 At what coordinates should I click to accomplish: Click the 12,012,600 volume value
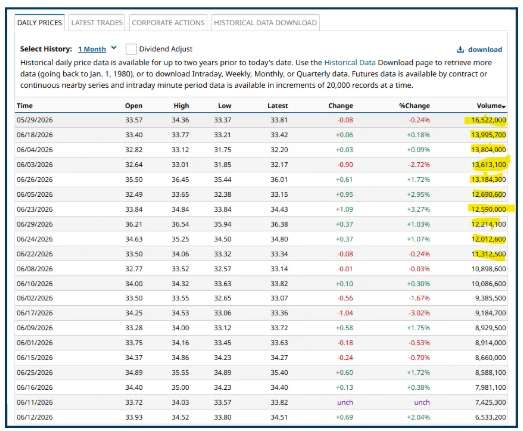tap(489, 239)
